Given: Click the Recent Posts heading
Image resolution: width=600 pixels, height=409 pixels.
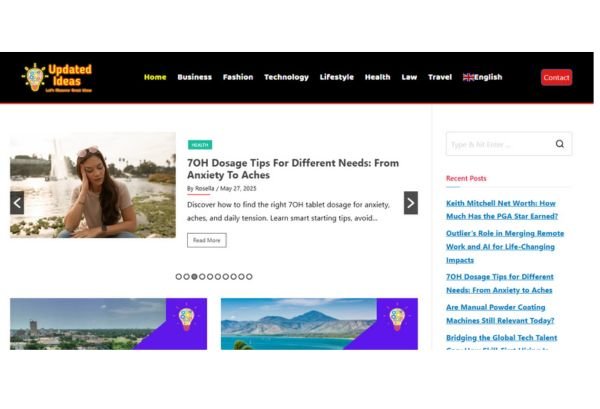Looking at the screenshot, I should [x=466, y=178].
